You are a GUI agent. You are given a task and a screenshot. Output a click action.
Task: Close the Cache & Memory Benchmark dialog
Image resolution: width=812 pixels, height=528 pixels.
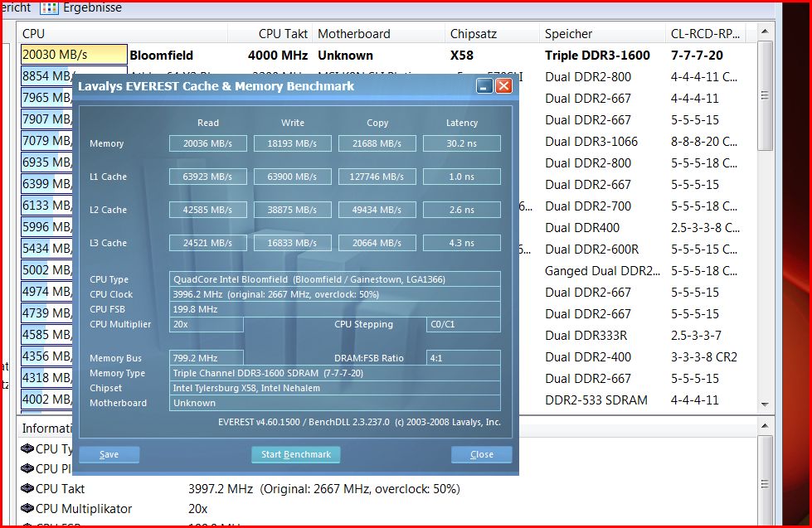coord(482,454)
